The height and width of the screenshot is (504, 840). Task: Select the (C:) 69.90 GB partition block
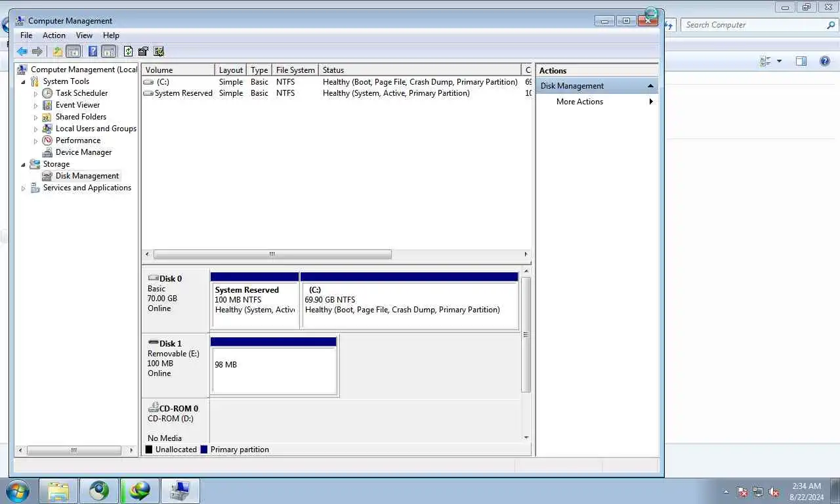[x=409, y=301]
